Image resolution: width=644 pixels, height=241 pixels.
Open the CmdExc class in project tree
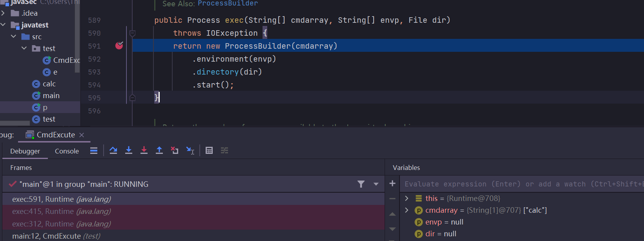tap(61, 60)
